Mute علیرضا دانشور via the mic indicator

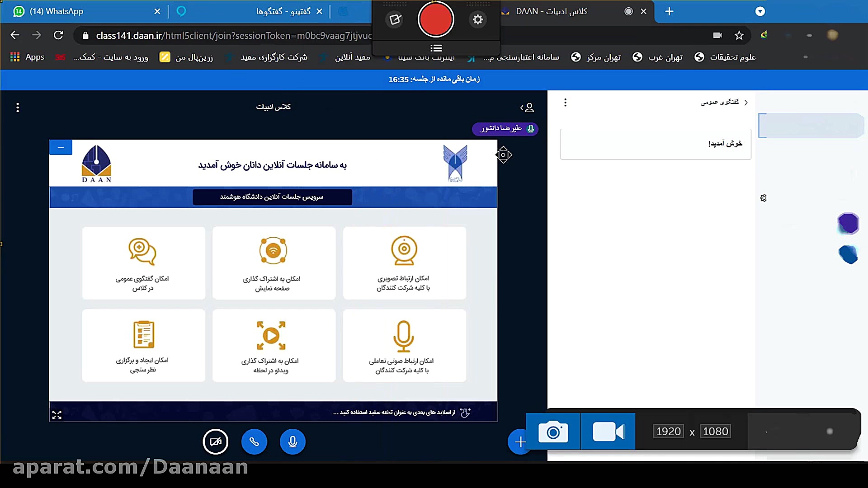[530, 129]
